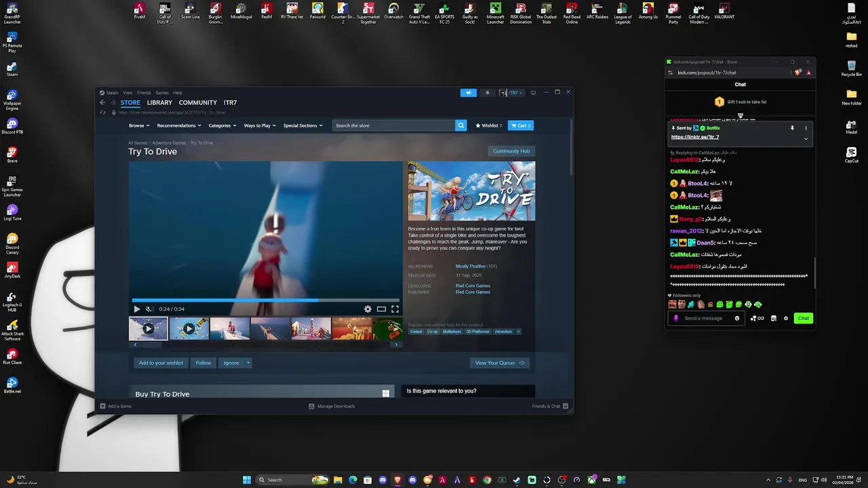Click the Mostly Positive reviews link
Image resolution: width=868 pixels, height=488 pixels.
(x=471, y=266)
